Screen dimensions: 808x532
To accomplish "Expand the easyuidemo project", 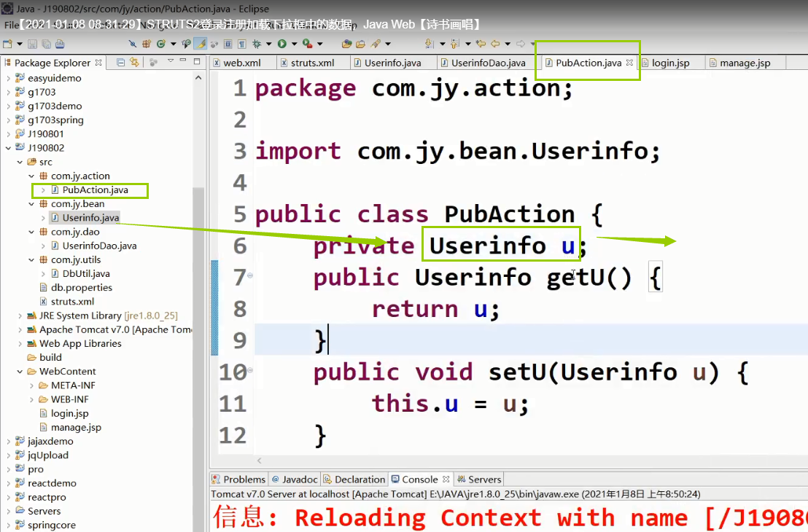I will pos(8,78).
